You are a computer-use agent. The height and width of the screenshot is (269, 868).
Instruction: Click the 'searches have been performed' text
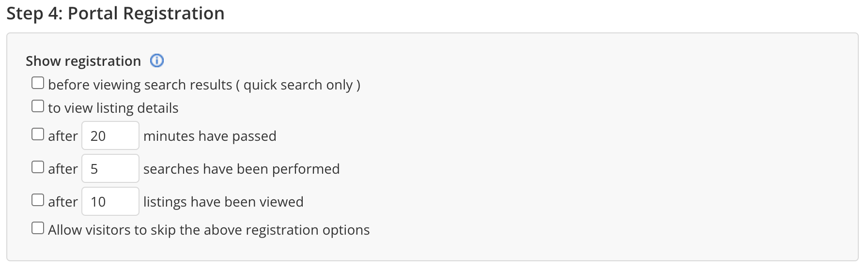241,169
